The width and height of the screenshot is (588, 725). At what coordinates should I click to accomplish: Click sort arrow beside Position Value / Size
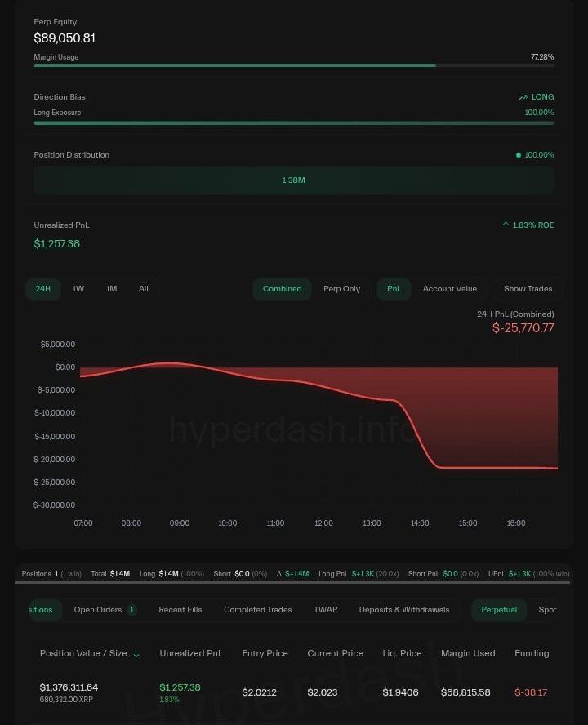tap(136, 654)
